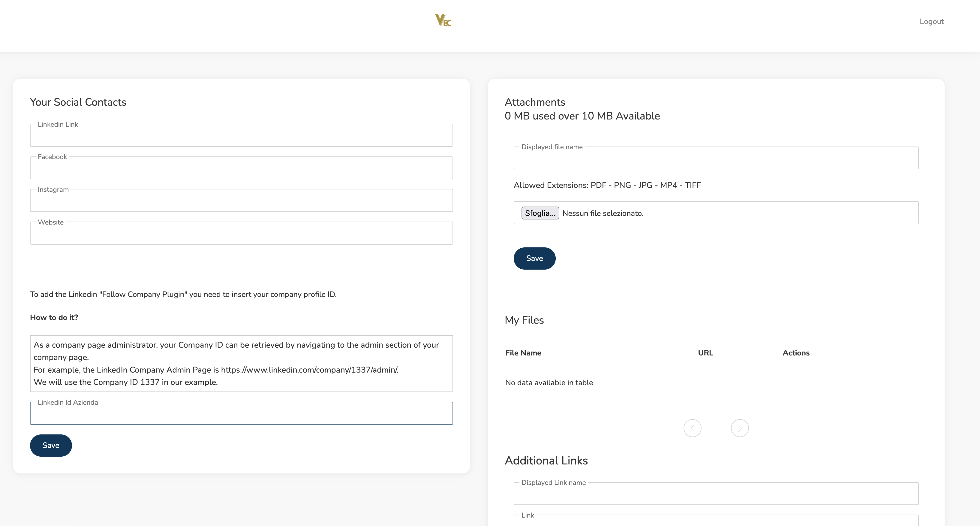Click the VBC logo in the header
This screenshot has width=980, height=526.
443,20
